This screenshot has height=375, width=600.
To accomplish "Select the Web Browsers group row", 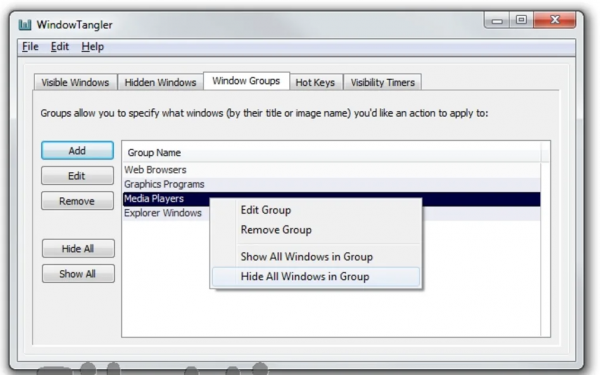I will pyautogui.click(x=332, y=170).
